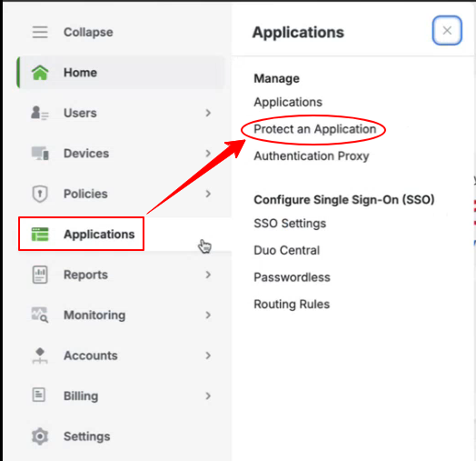476x461 pixels.
Task: Click the Policies shield icon
Action: pyautogui.click(x=40, y=194)
